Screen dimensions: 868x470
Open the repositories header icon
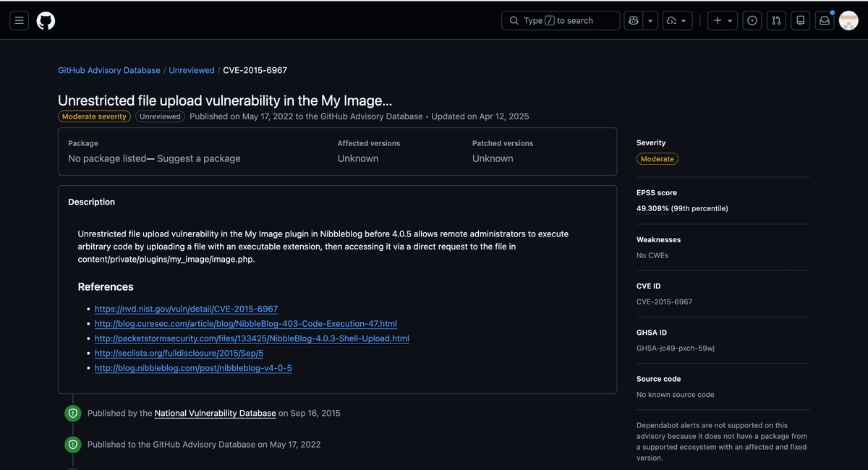coord(800,21)
